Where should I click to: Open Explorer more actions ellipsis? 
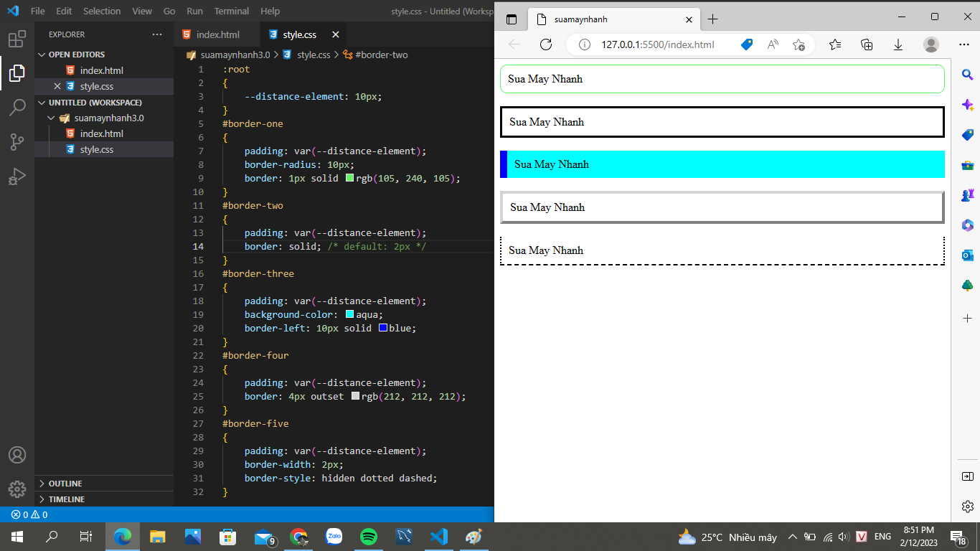tap(157, 34)
